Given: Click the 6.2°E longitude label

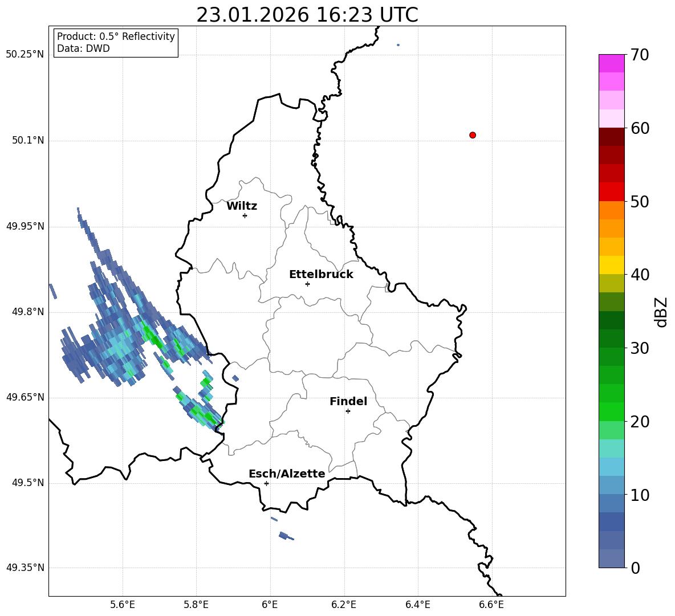Looking at the screenshot, I should [x=344, y=605].
